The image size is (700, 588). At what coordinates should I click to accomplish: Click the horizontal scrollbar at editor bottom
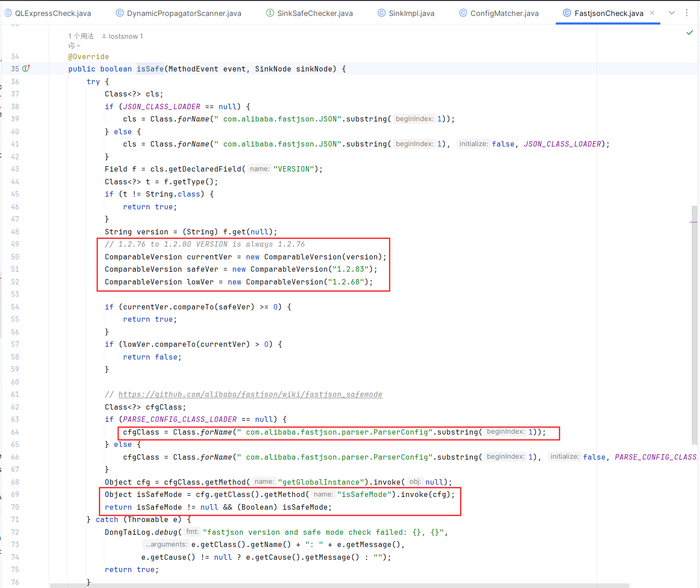click(x=339, y=585)
